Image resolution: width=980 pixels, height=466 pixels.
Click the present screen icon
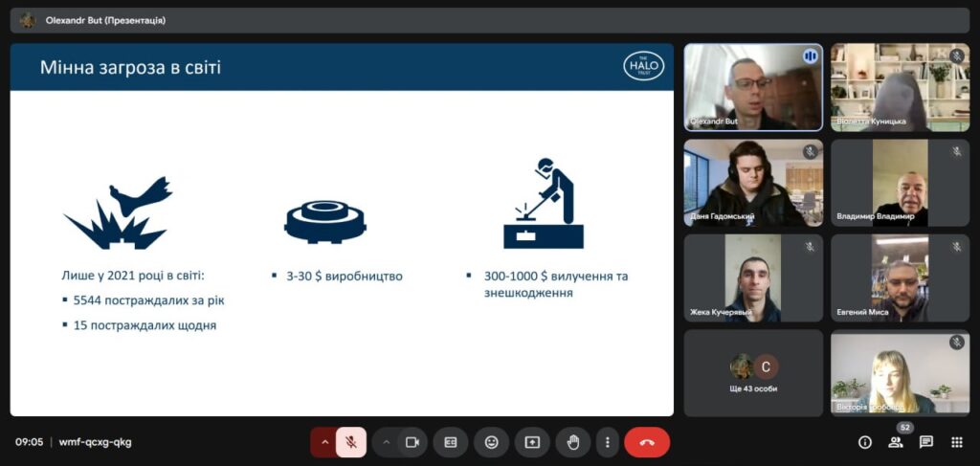(x=532, y=442)
